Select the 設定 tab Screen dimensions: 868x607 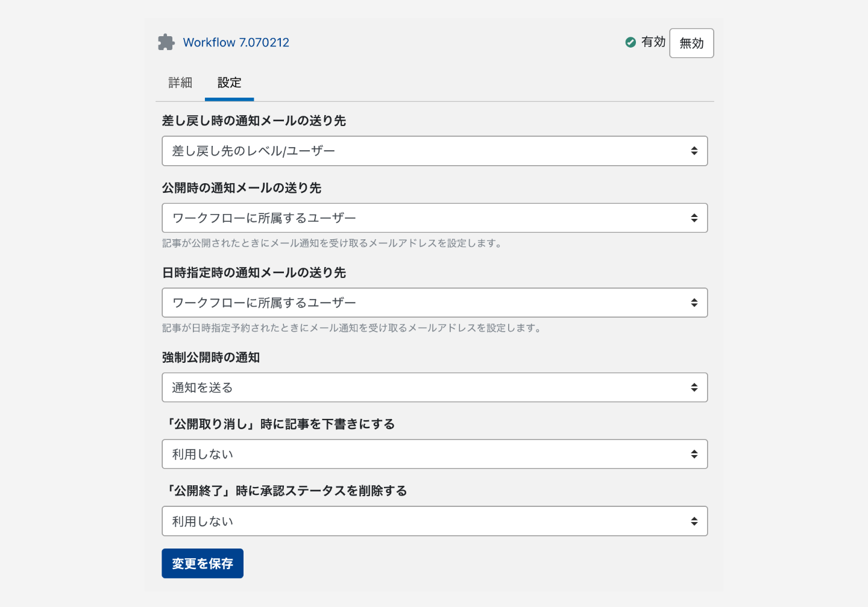click(x=229, y=83)
